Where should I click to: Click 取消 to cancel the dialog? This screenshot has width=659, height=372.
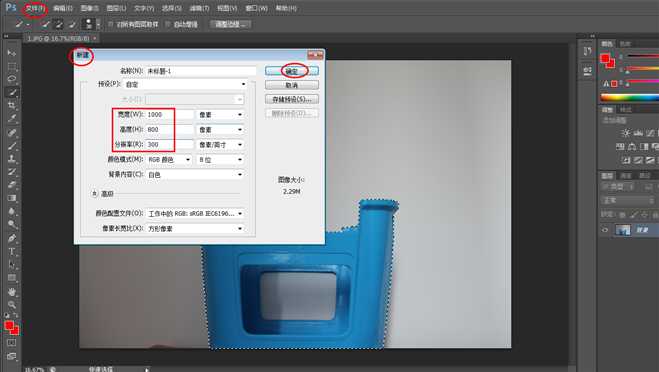[292, 85]
